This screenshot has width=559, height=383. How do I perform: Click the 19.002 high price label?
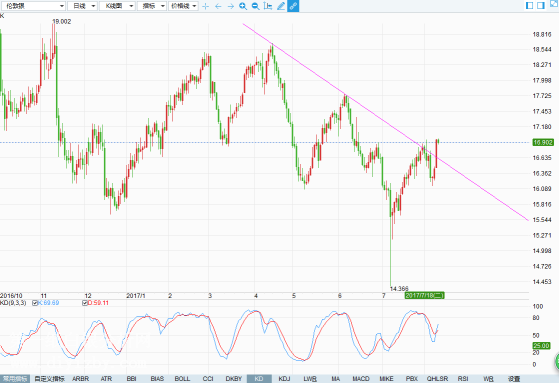62,21
